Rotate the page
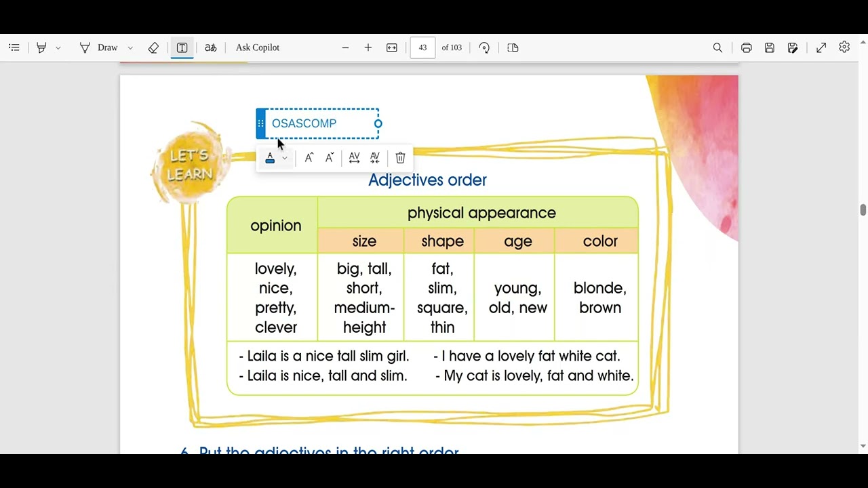This screenshot has height=488, width=868. 484,47
